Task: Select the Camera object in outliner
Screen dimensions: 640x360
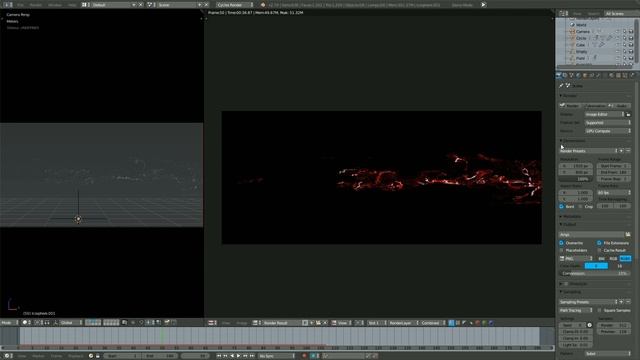Action: [x=583, y=31]
